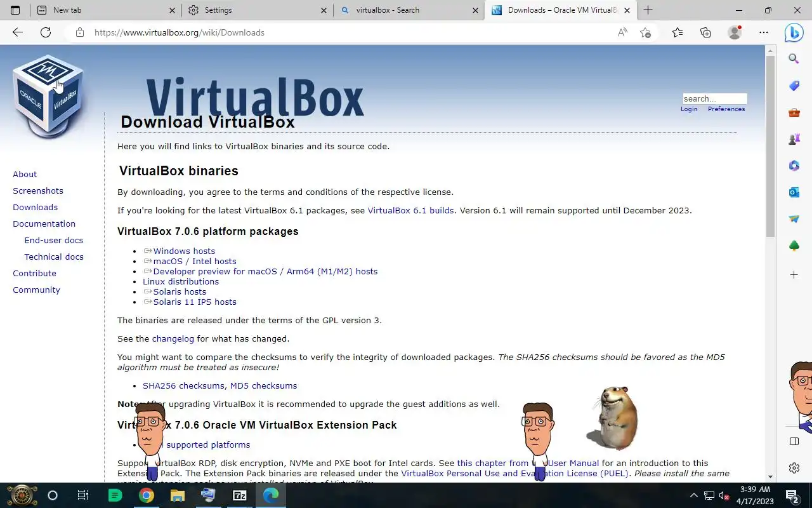This screenshot has width=812, height=508.
Task: Open the sidebar Games chess icon
Action: [x=794, y=139]
